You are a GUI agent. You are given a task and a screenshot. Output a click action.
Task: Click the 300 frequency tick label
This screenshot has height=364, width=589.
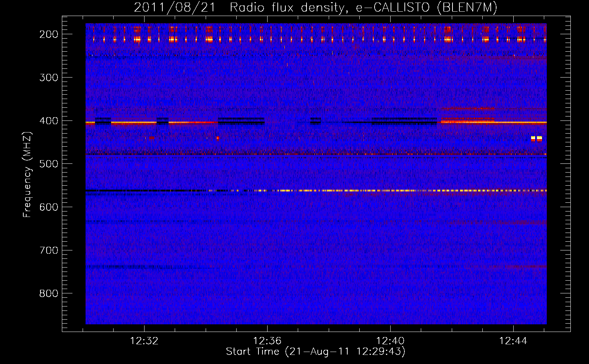[x=49, y=78]
